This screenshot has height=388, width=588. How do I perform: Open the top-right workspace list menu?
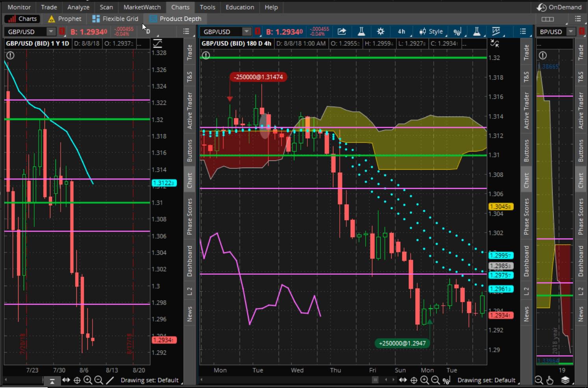tap(578, 18)
